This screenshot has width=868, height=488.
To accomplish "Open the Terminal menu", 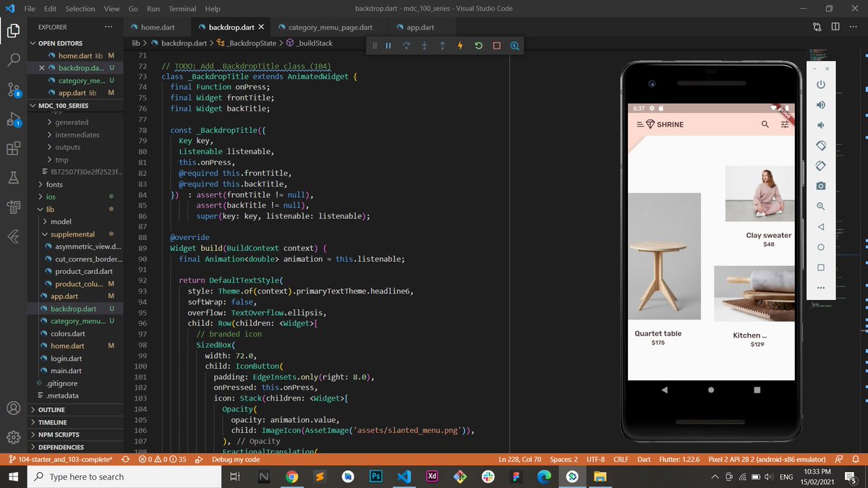I will pos(182,9).
